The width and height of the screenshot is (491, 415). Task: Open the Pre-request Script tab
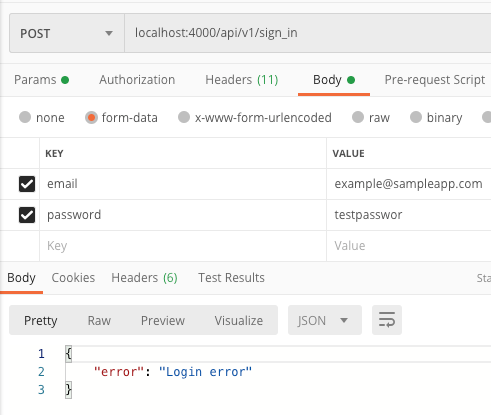click(435, 80)
